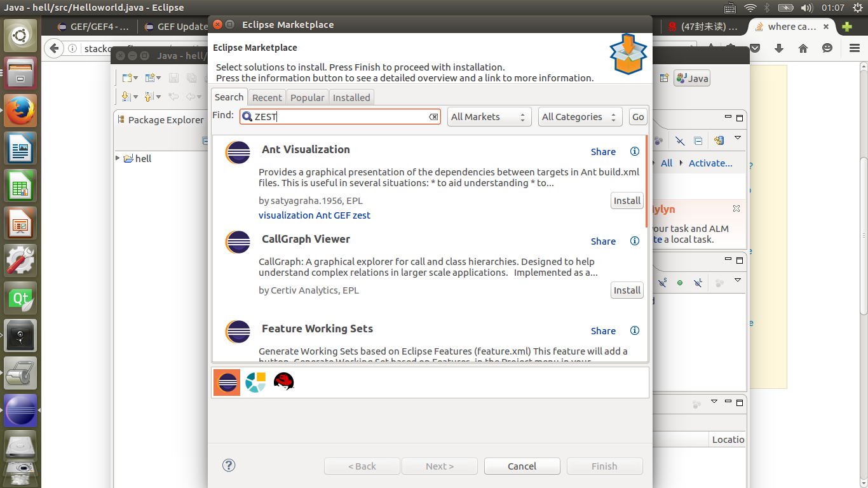Open info for CallGraph Viewer

point(634,241)
